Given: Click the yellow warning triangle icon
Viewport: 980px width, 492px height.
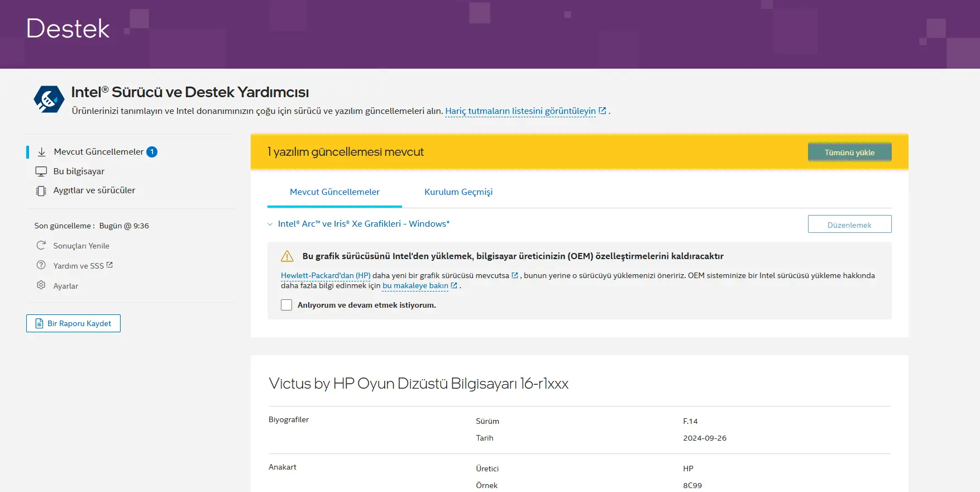Looking at the screenshot, I should pyautogui.click(x=287, y=256).
